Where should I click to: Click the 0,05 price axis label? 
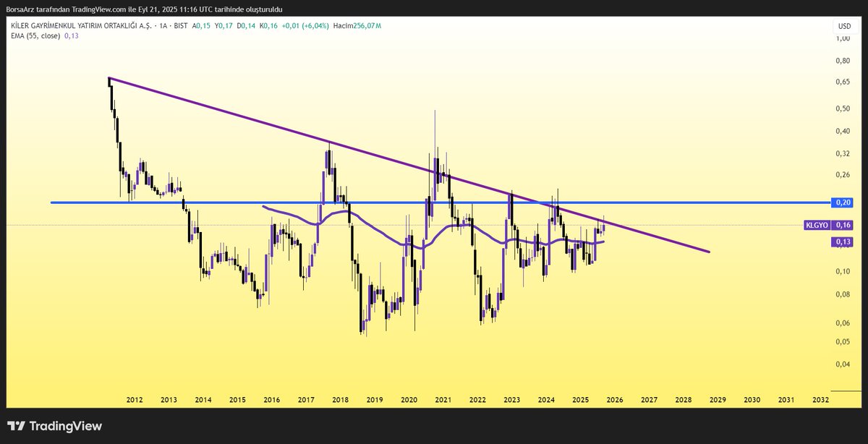coord(843,341)
